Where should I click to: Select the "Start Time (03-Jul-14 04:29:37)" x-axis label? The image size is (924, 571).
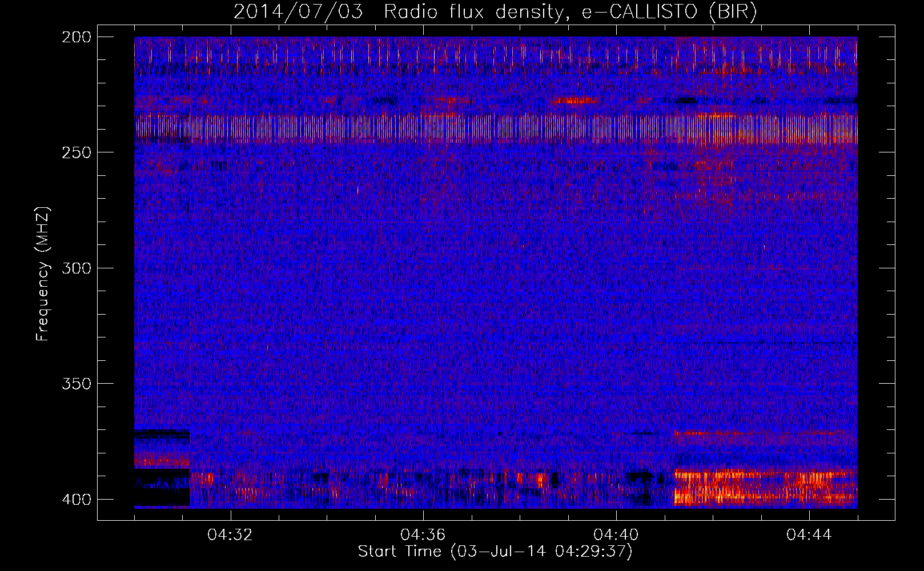(495, 552)
